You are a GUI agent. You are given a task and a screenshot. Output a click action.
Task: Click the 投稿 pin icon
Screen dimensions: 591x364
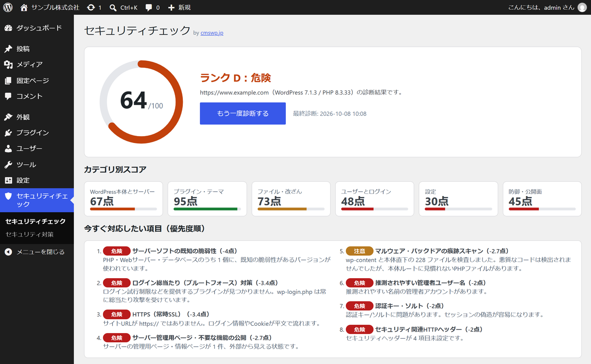(x=8, y=49)
